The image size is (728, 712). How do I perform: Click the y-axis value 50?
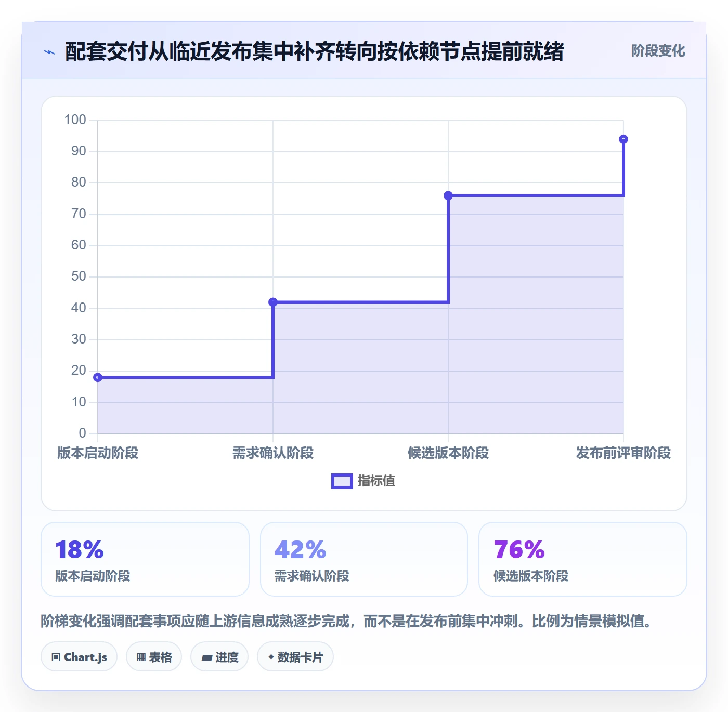pos(79,276)
